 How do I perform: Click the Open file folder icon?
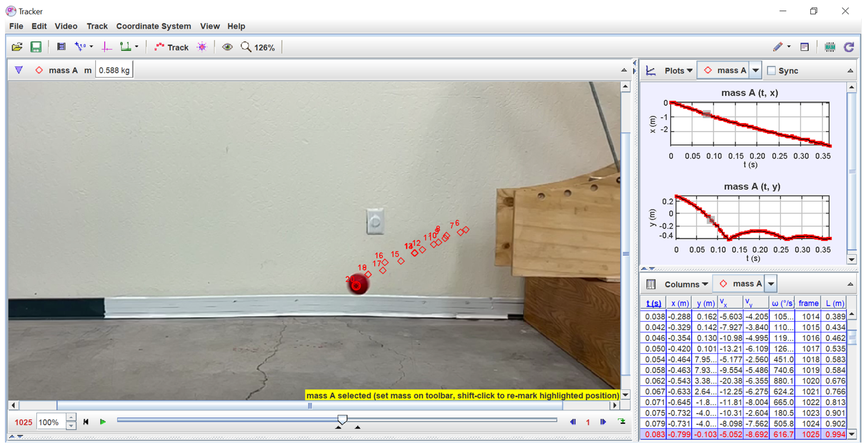point(17,47)
